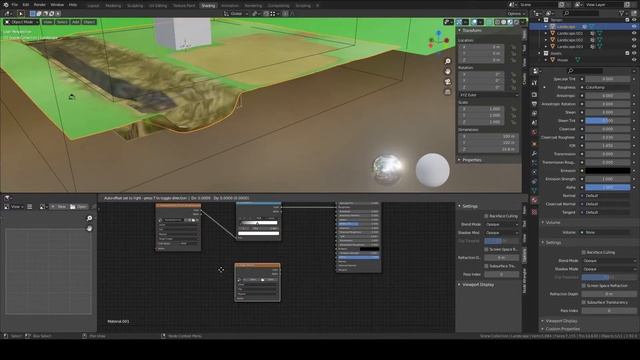Enable Subsurface Translucency in properties editor
The image size is (640, 360).
584,302
